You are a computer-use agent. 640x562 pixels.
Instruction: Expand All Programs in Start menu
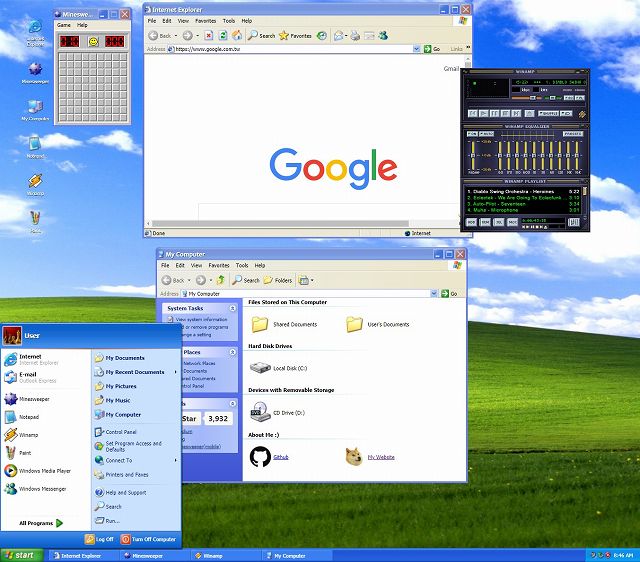41,523
